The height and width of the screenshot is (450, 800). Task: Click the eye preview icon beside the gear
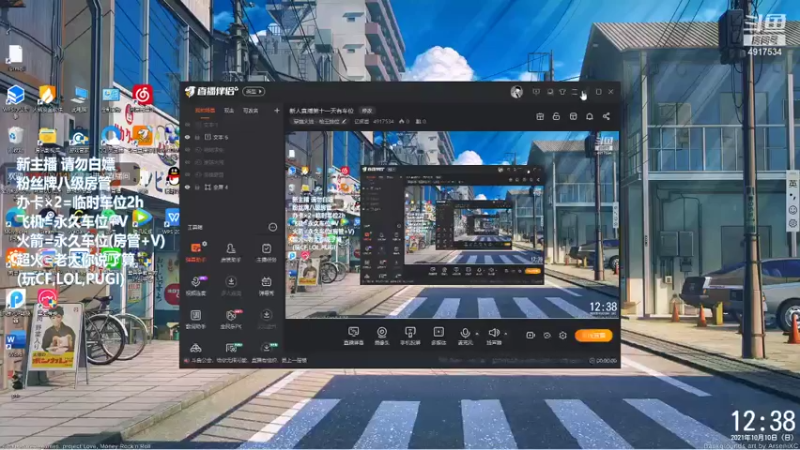[547, 335]
